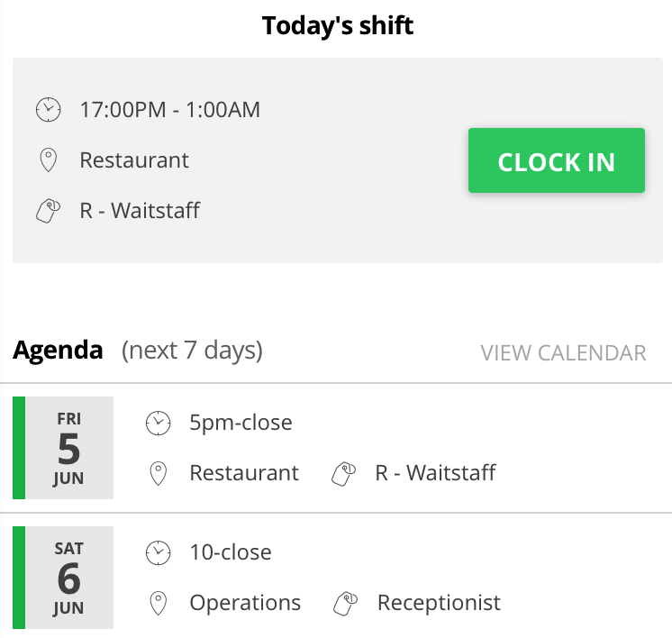Click the location pin icon beside Operations
Viewport: 672px width, 638px height.
point(159,603)
